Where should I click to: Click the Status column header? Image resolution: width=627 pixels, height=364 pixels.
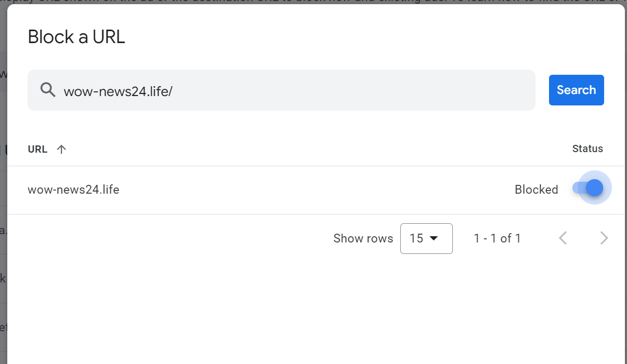pyautogui.click(x=587, y=149)
